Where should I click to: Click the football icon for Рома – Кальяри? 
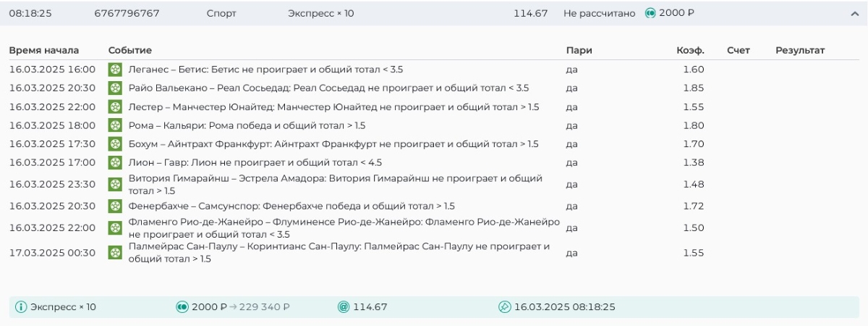click(114, 125)
